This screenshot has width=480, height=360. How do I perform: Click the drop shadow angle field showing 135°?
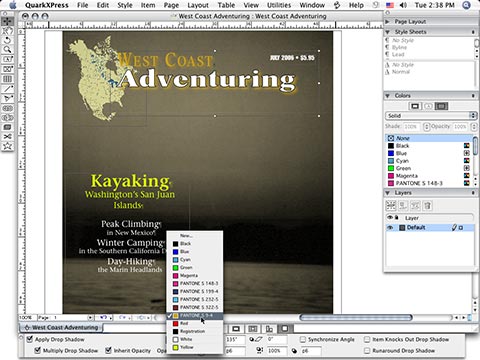click(236, 340)
